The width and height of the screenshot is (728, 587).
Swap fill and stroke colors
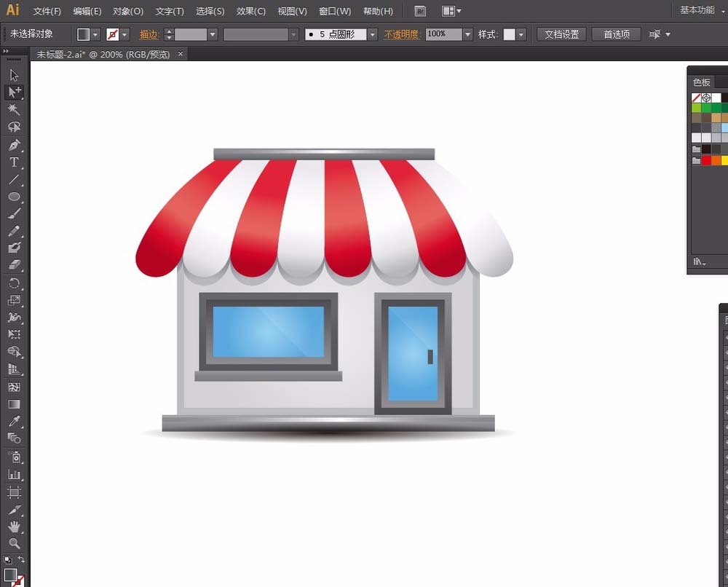(x=21, y=559)
